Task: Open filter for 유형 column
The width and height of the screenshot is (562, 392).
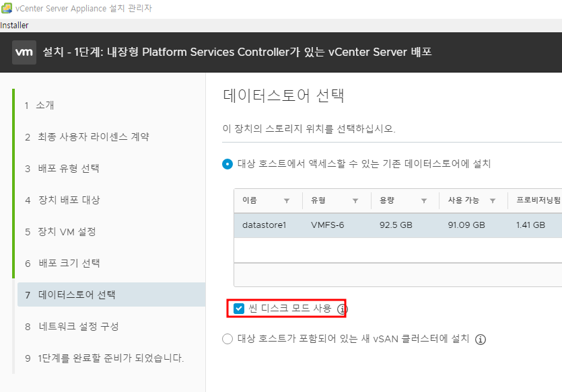Action: (355, 201)
